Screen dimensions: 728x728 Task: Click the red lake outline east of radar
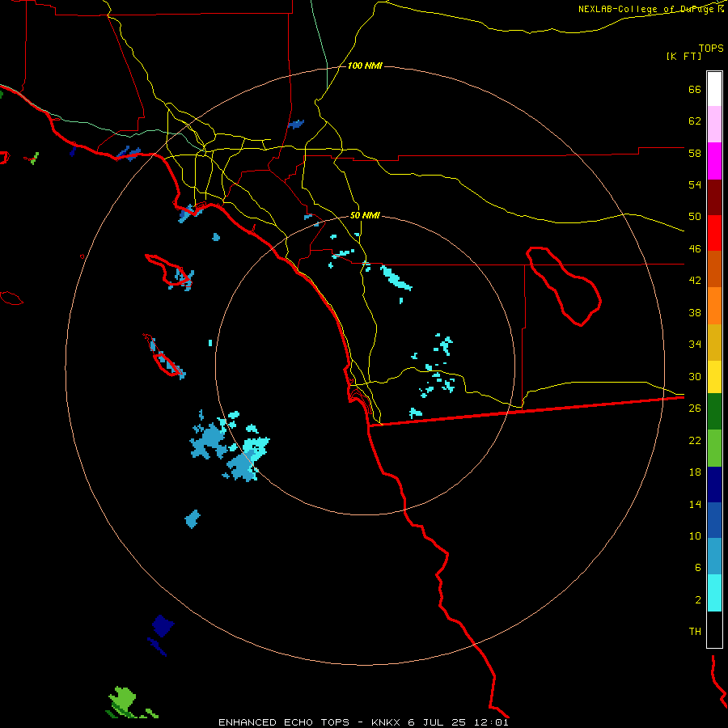pyautogui.click(x=564, y=286)
